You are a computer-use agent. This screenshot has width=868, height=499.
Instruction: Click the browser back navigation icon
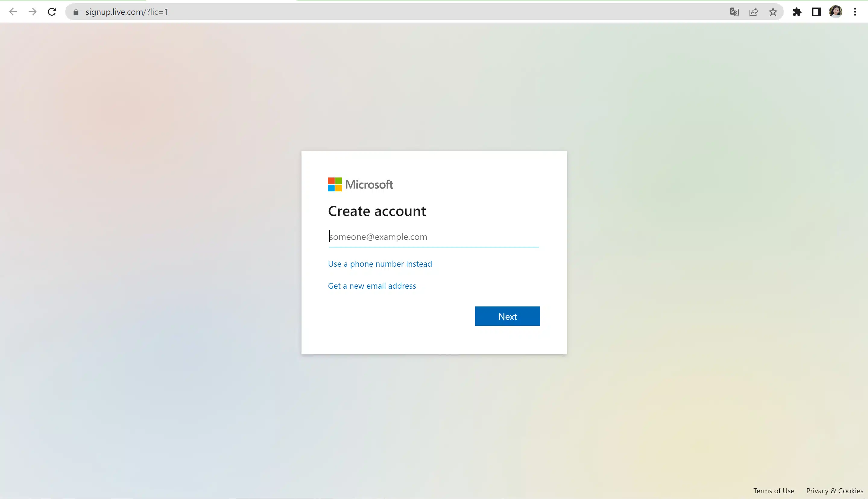[13, 11]
